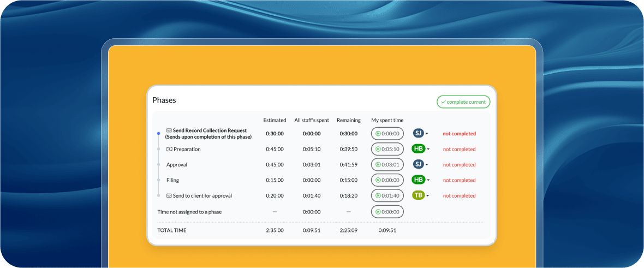Toggle 'not completed' status for Approval phase

[459, 164]
